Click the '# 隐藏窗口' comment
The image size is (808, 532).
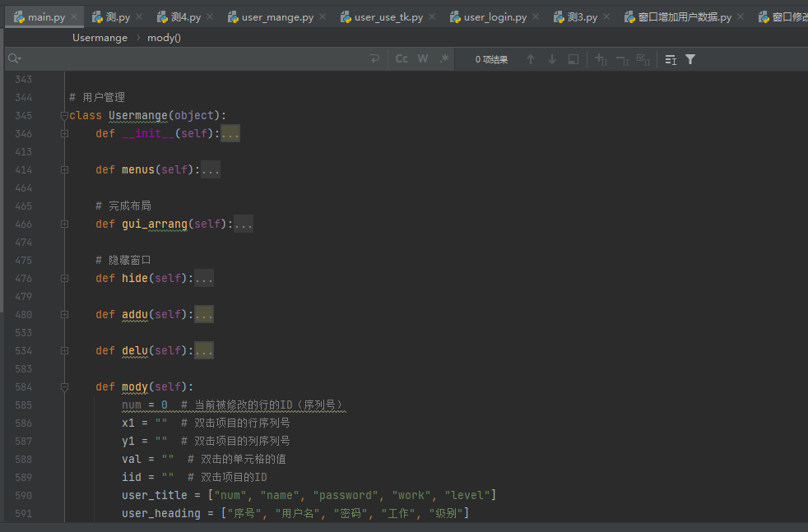[123, 260]
